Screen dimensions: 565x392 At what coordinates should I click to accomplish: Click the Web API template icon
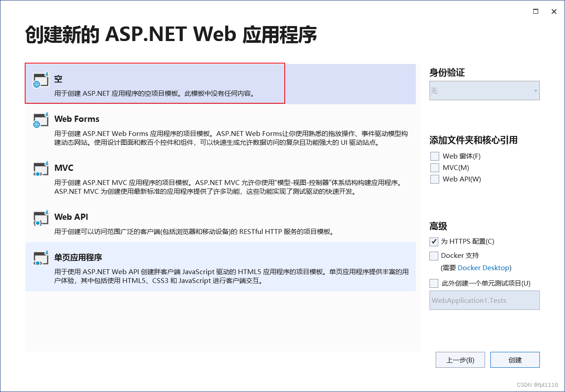(41, 218)
